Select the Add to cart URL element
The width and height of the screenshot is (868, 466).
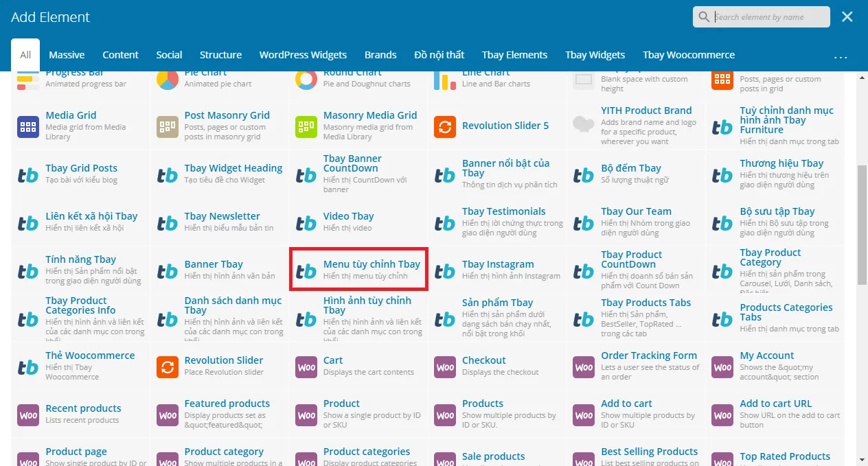[775, 415]
